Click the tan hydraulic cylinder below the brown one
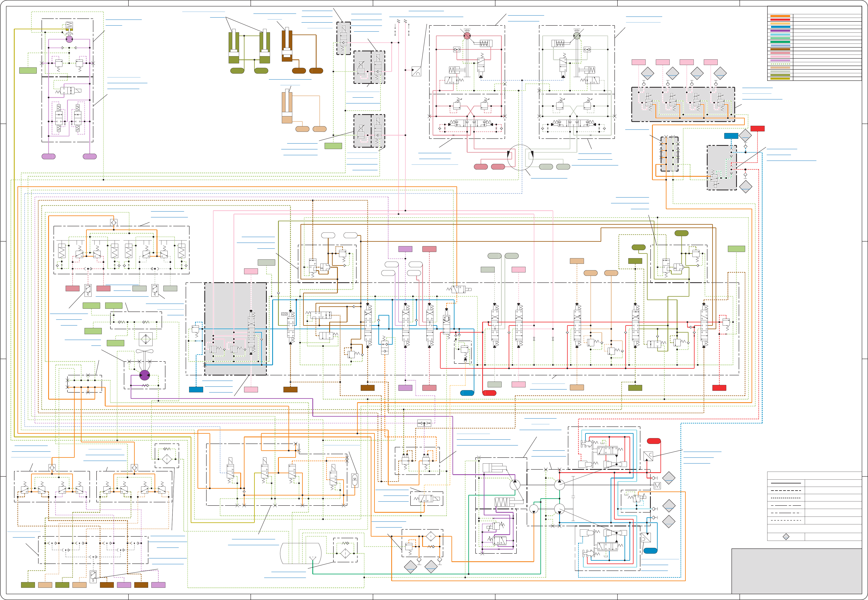The image size is (868, 600). click(x=287, y=106)
